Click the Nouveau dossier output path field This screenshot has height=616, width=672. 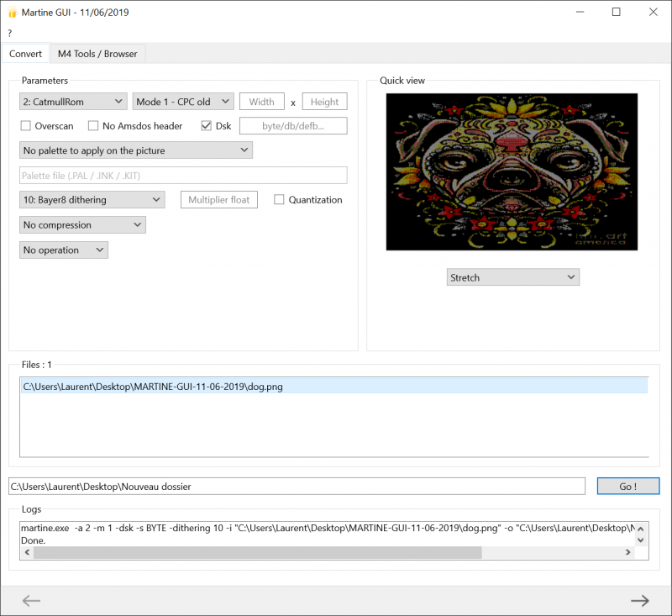297,486
